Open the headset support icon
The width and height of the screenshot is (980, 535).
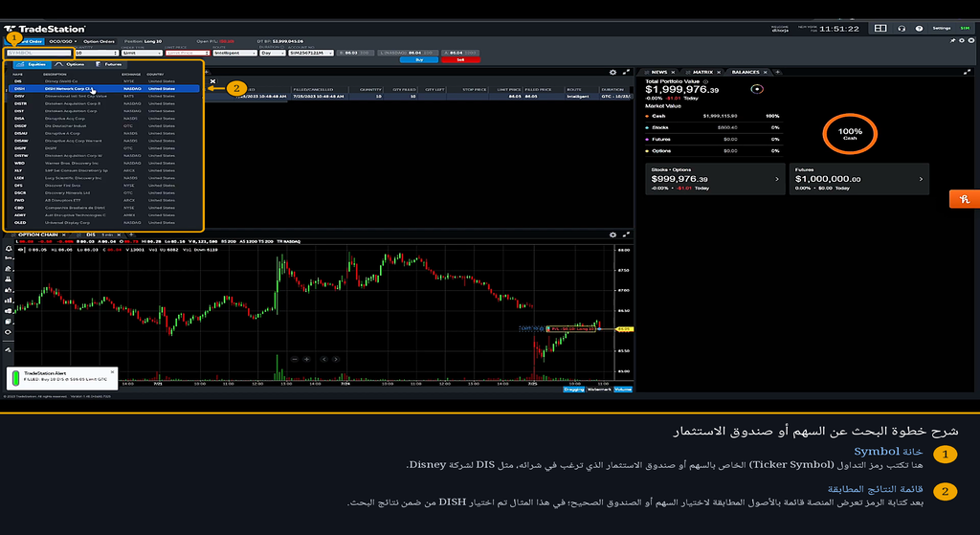(902, 28)
